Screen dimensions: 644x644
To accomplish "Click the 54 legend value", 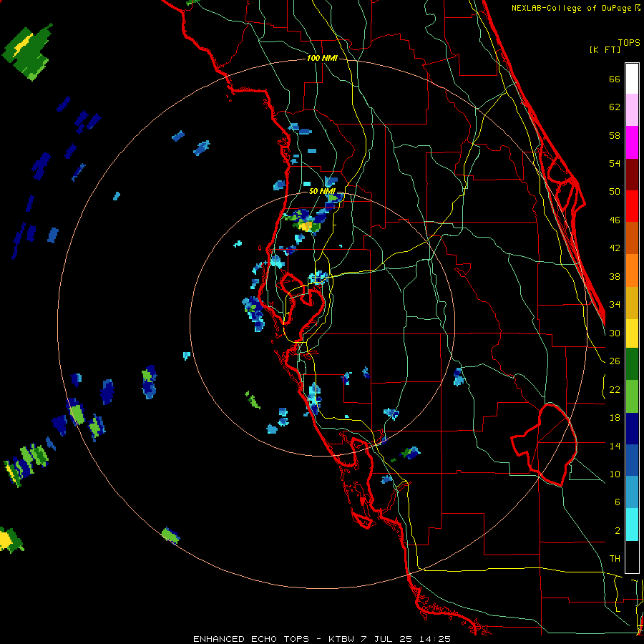I will click(x=615, y=163).
